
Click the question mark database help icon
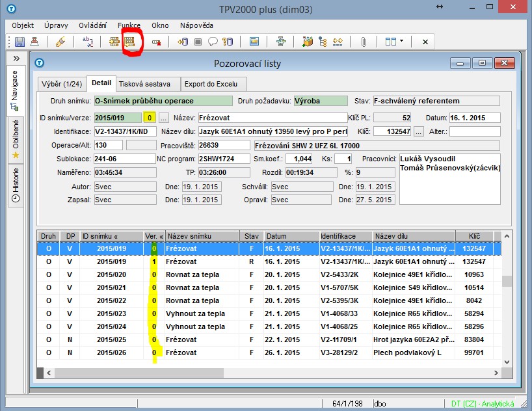[x=228, y=42]
